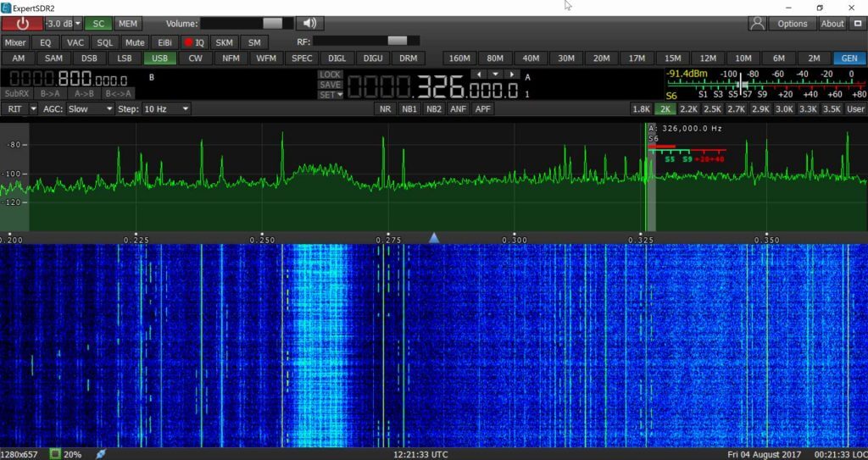Open the AGC Slow dropdown

(x=90, y=109)
